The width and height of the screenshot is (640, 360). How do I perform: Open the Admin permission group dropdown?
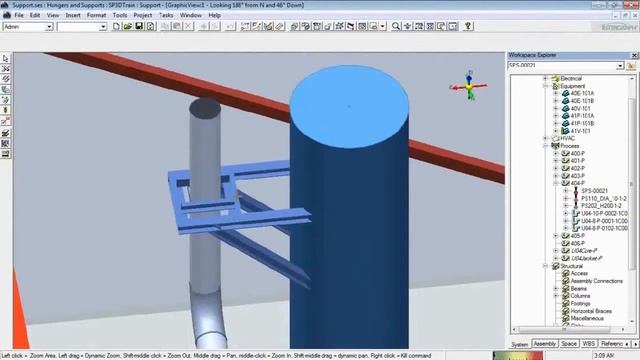(49, 27)
